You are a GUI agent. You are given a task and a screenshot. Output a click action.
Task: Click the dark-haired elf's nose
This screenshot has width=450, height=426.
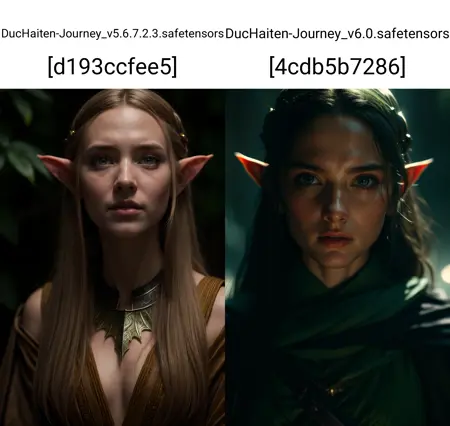click(x=335, y=208)
